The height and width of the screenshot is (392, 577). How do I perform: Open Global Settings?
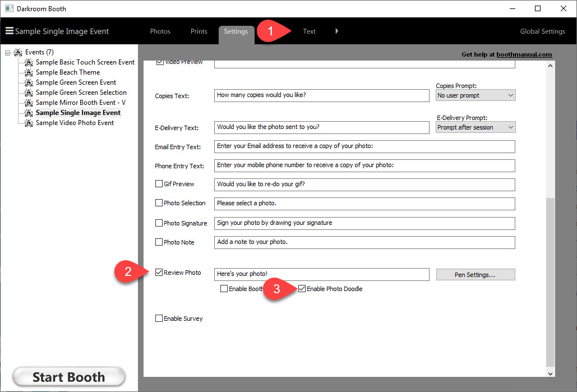[x=542, y=31]
